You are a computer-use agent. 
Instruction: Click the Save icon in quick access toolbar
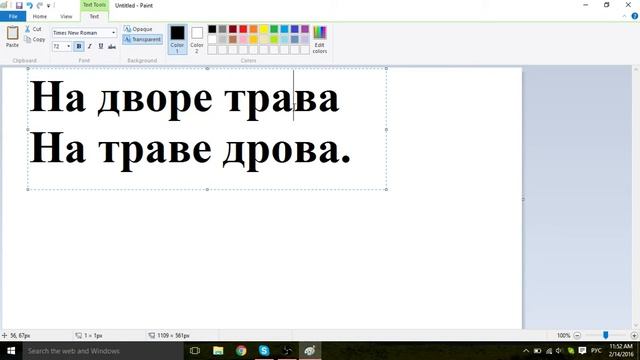(x=19, y=5)
